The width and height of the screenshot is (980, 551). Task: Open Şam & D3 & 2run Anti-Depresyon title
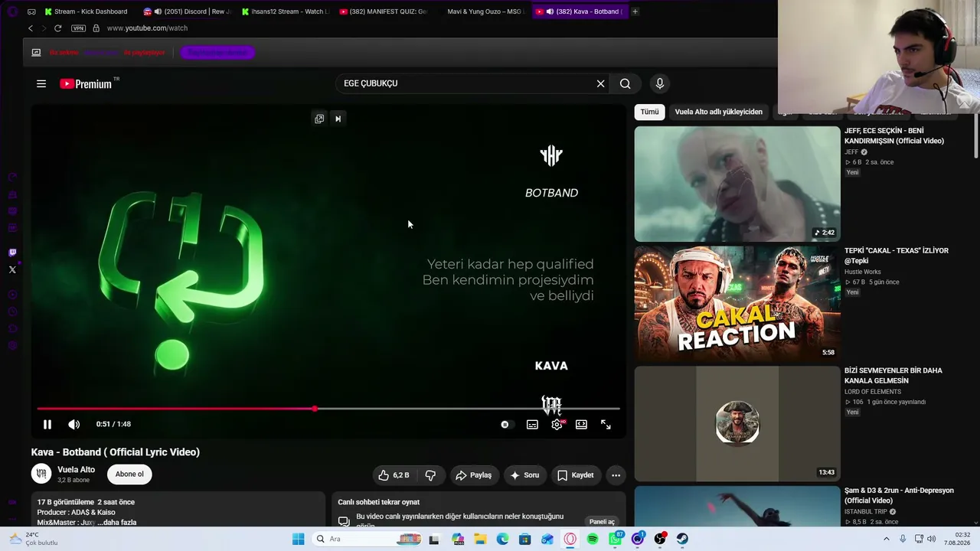899,496
